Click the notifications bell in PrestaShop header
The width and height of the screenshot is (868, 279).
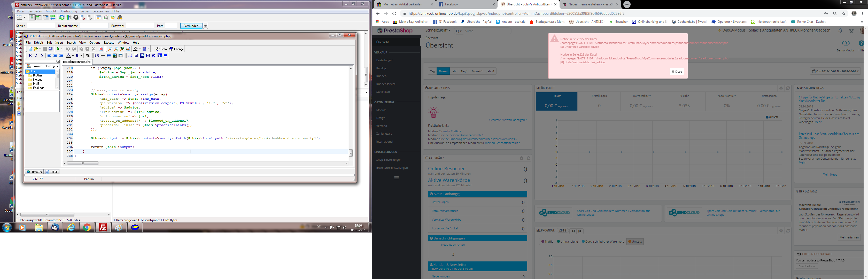[x=840, y=31]
